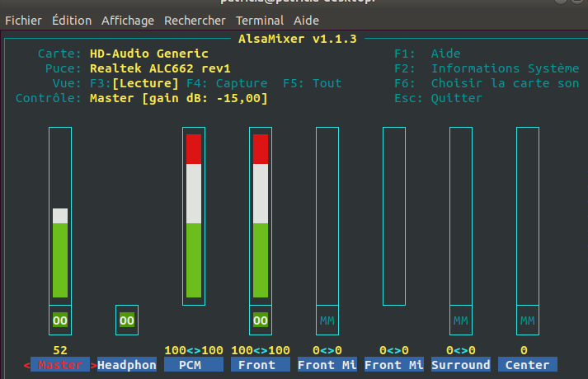588x379 pixels.
Task: Open the Édition menu
Action: tap(72, 21)
